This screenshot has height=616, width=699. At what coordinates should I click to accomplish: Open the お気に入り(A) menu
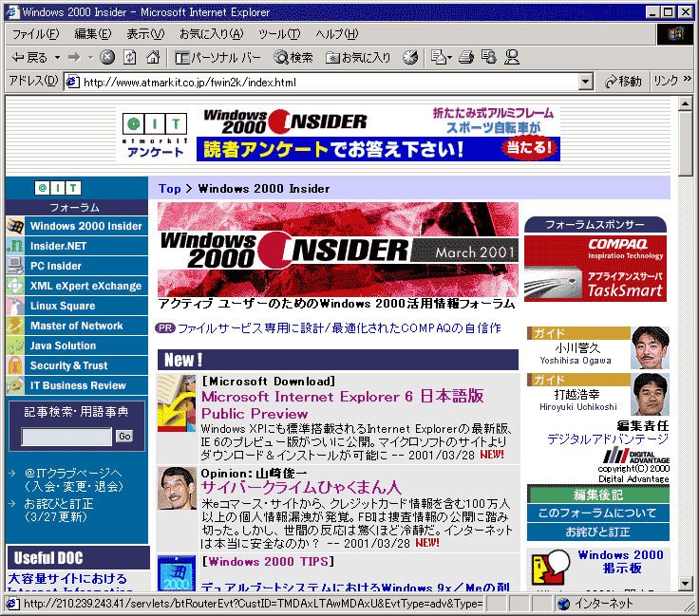211,34
